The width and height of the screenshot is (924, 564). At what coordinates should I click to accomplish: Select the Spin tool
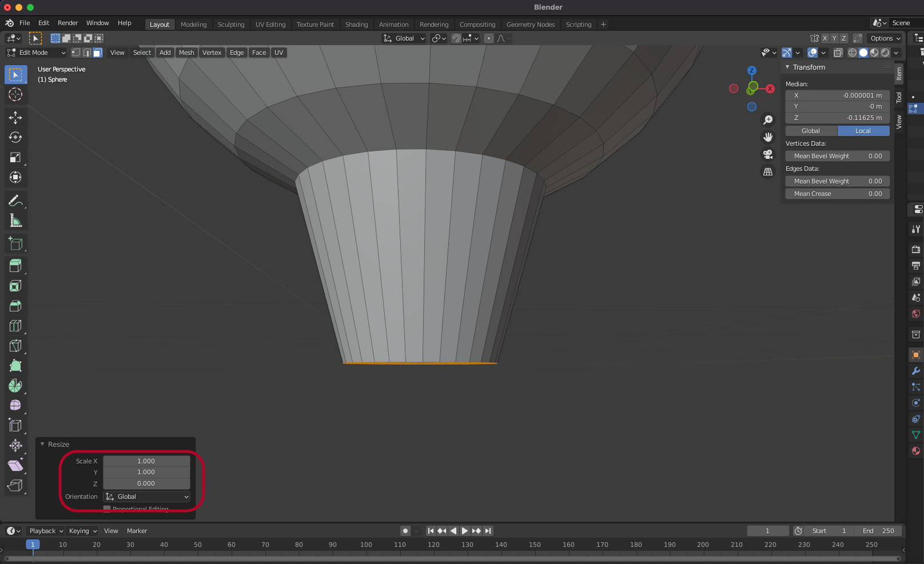[x=15, y=386]
